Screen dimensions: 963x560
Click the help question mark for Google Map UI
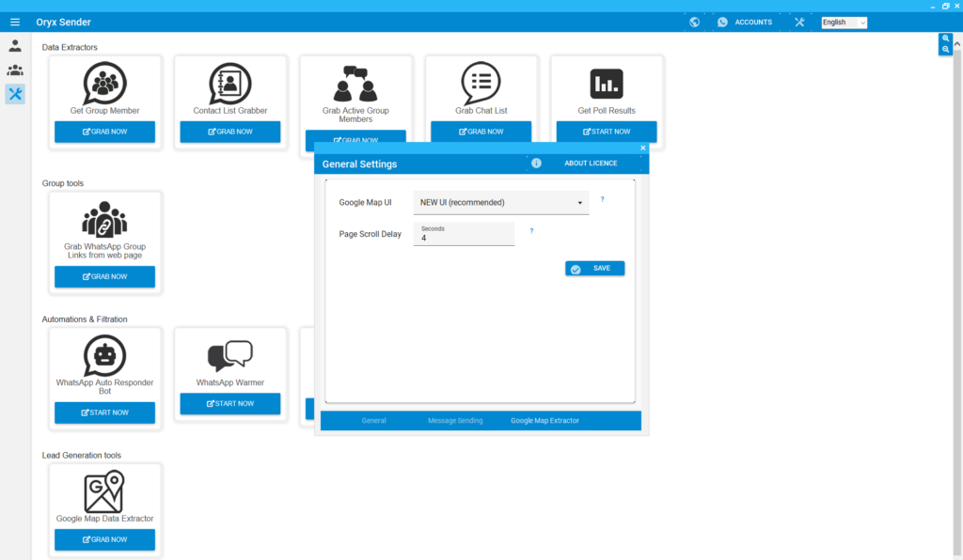click(602, 199)
